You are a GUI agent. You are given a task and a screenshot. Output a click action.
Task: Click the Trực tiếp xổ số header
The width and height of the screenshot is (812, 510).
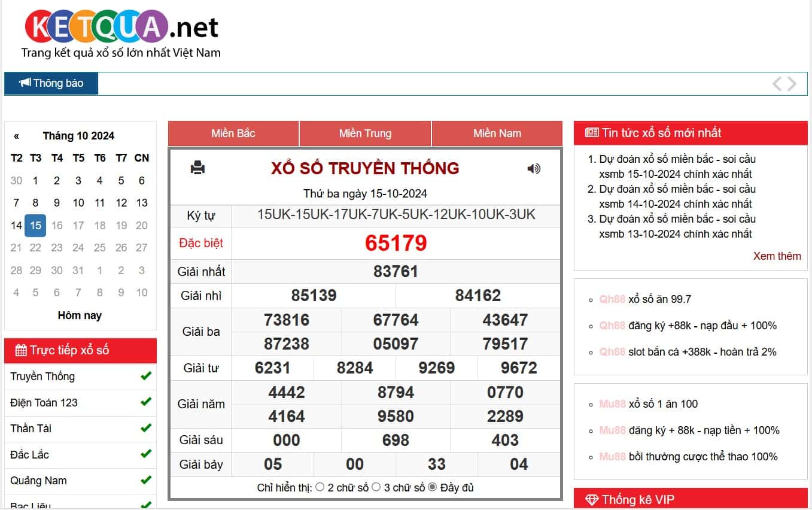click(80, 351)
